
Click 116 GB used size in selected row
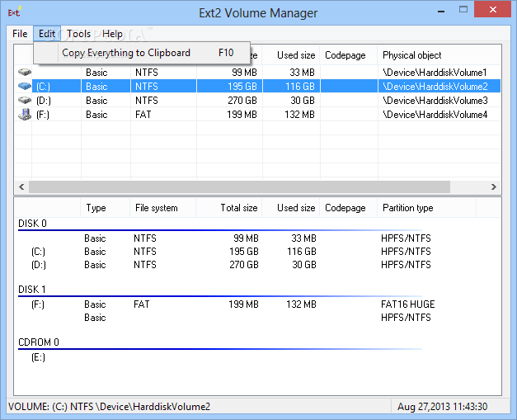tap(300, 87)
